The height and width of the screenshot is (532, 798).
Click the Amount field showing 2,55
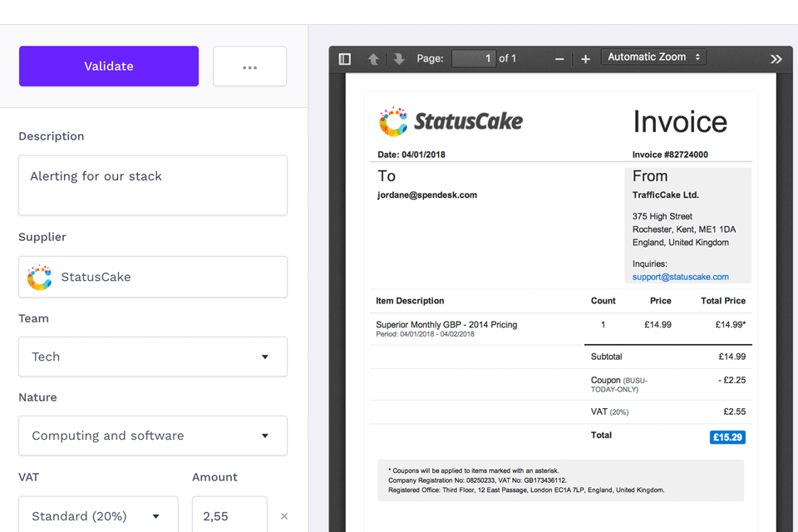point(229,515)
